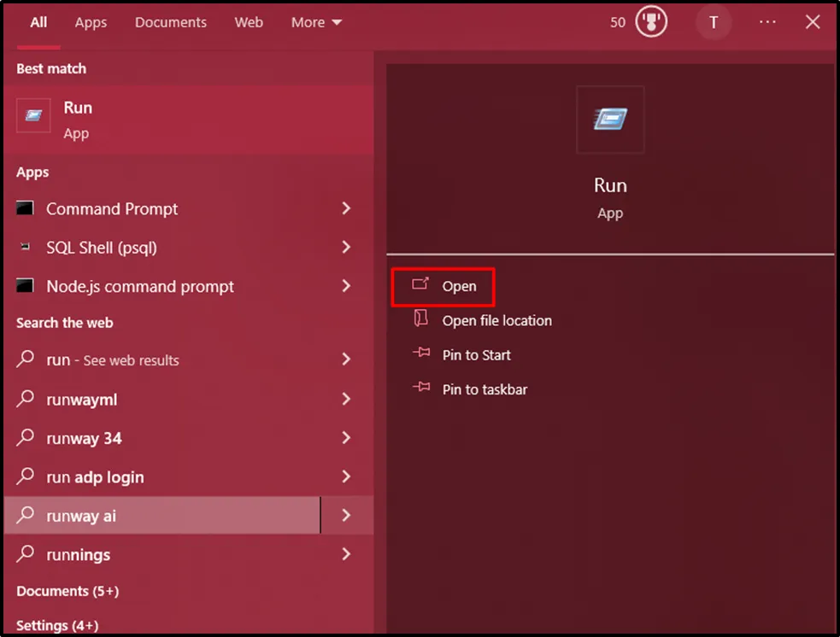Switch to the Apps tab

coord(91,22)
